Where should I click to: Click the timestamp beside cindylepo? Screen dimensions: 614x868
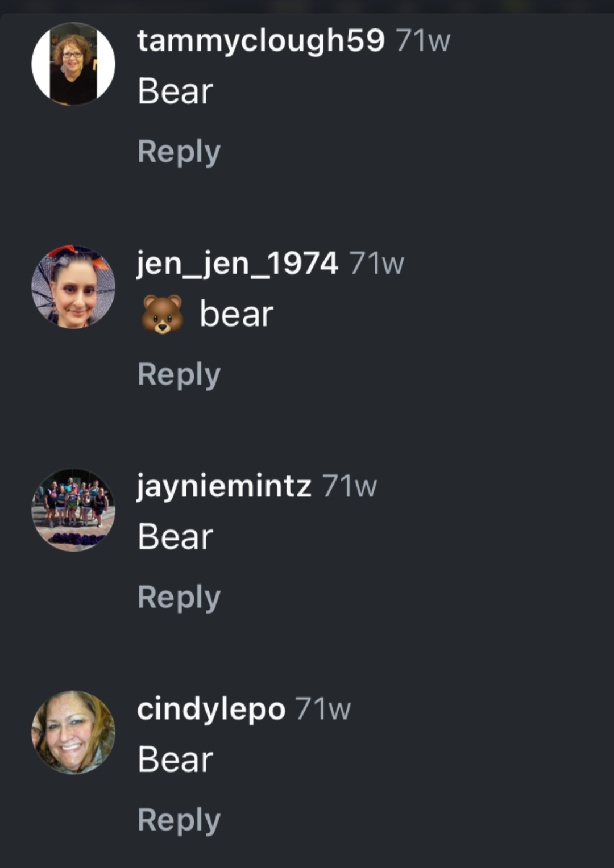tap(323, 710)
